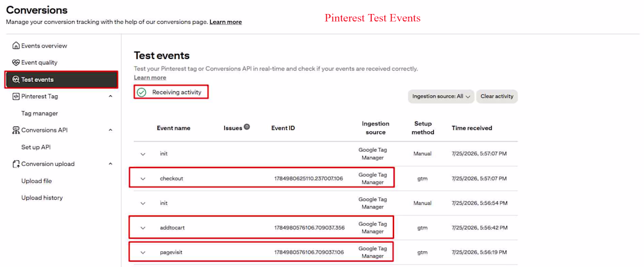Viewport: 644px width, 267px height.
Task: Click the green Receiving activity check icon
Action: (141, 93)
